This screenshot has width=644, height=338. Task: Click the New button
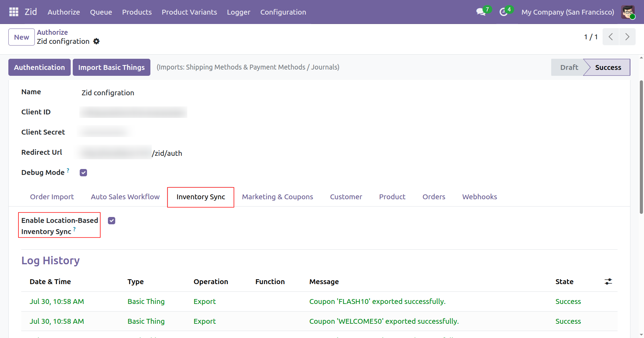[x=22, y=37]
